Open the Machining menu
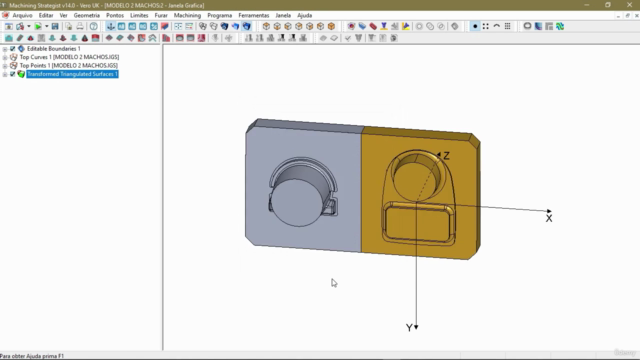The width and height of the screenshot is (640, 360). point(187,15)
